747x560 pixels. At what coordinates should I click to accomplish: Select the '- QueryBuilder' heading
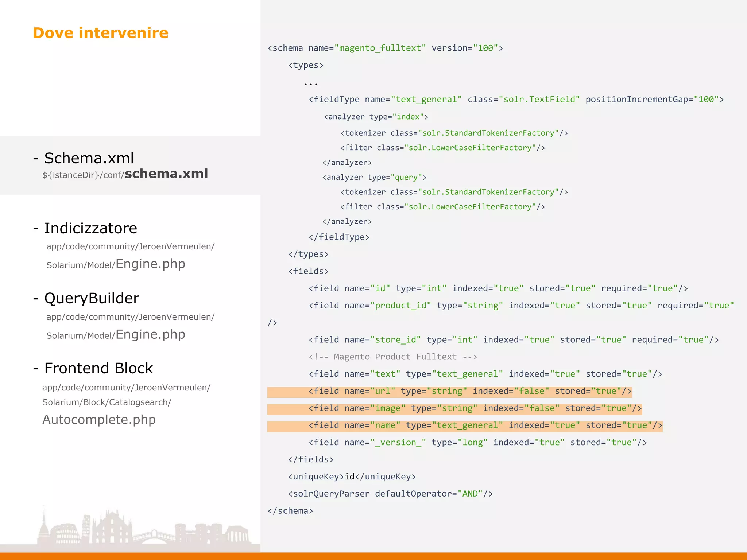point(86,298)
